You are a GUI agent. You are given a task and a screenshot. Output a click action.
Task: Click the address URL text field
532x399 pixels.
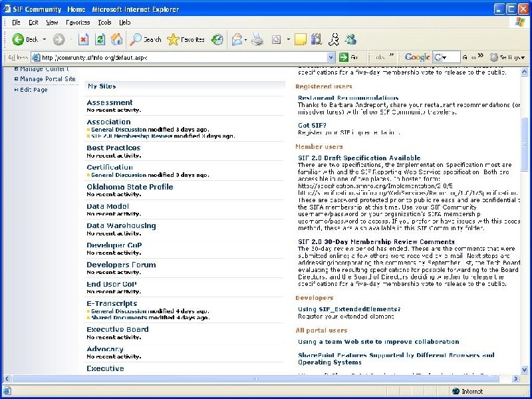click(x=184, y=57)
